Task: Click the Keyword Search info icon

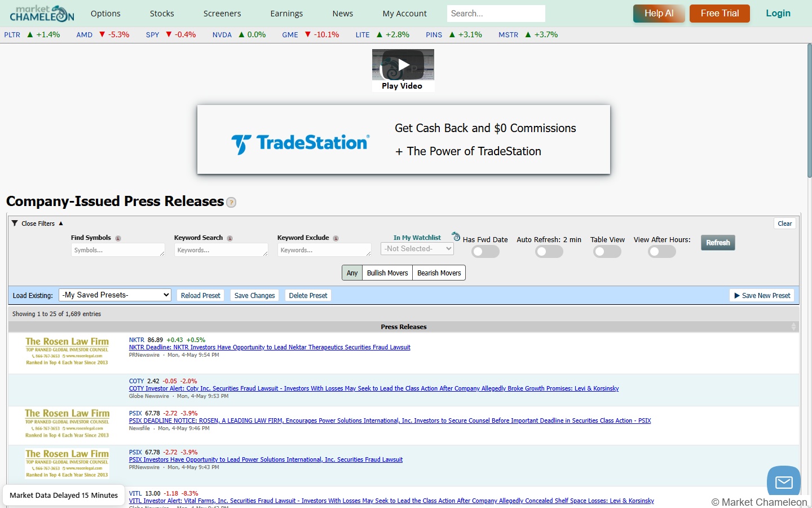Action: click(x=230, y=238)
